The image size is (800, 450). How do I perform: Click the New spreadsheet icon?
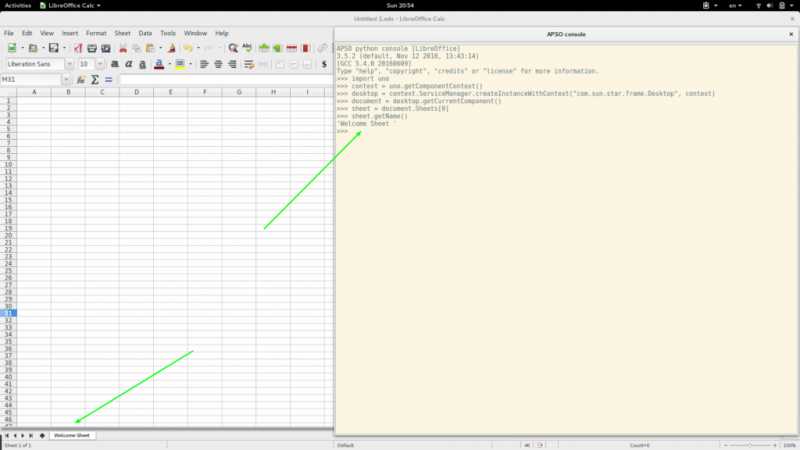(x=11, y=48)
